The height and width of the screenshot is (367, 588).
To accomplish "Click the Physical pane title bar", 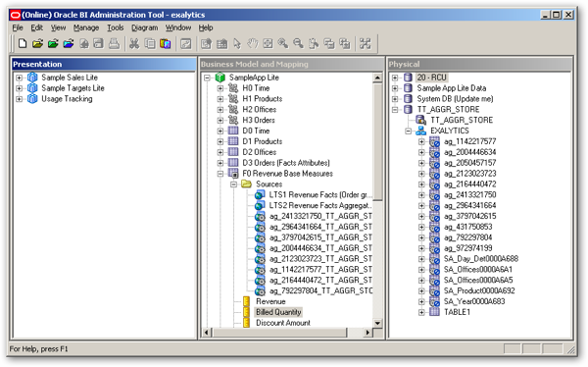I will (x=479, y=64).
